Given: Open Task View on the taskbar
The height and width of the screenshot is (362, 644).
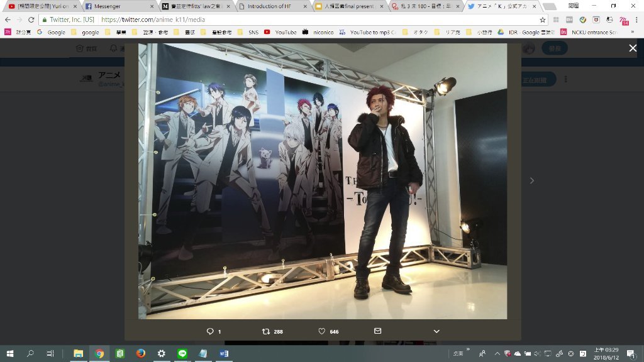Looking at the screenshot, I should point(50,353).
